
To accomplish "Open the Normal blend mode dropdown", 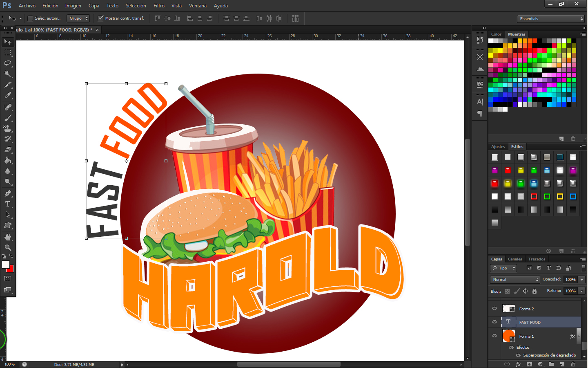I will [x=515, y=280].
